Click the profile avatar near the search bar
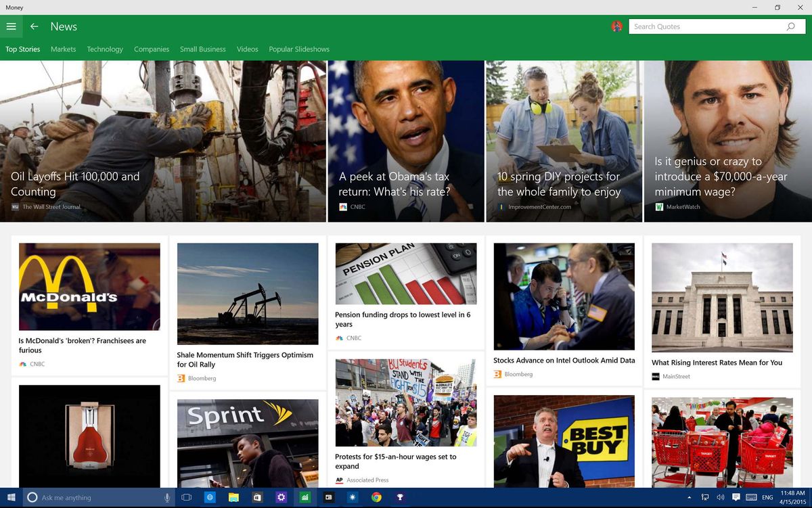812x508 pixels. point(616,26)
